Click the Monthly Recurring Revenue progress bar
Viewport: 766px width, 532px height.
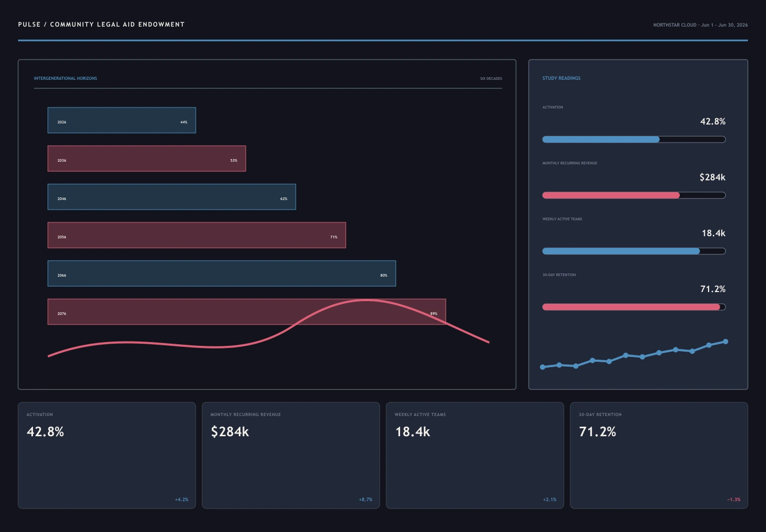634,195
